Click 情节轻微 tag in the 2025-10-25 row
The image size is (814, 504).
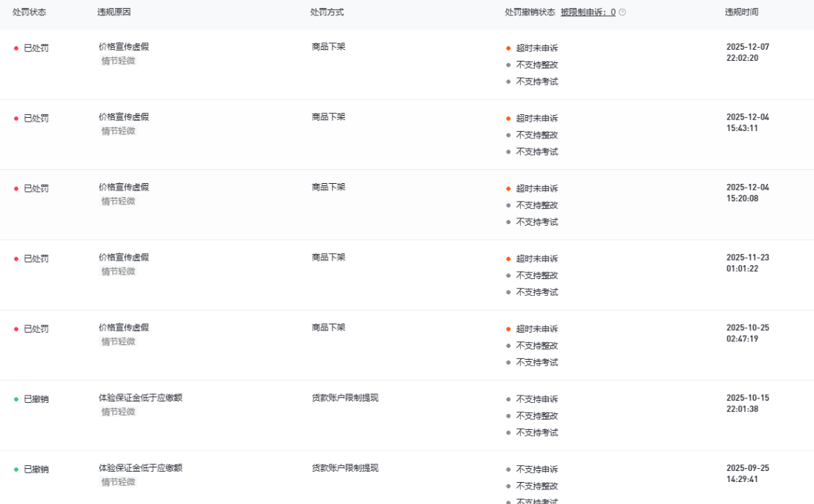pos(118,342)
